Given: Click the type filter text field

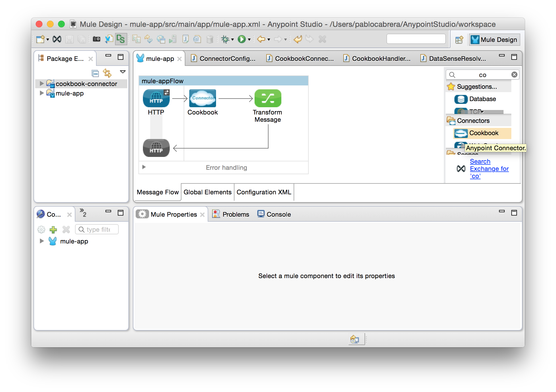Looking at the screenshot, I should tap(98, 230).
